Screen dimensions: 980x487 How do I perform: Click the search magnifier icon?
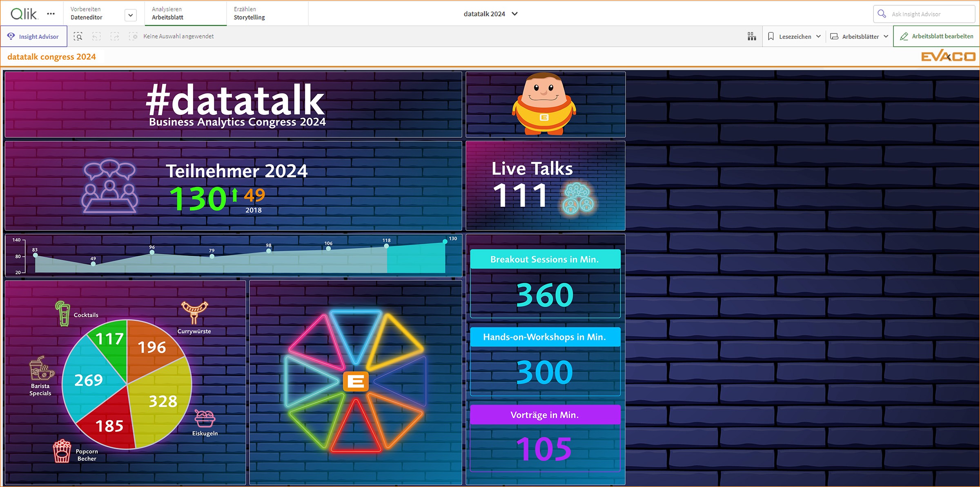[x=882, y=14]
